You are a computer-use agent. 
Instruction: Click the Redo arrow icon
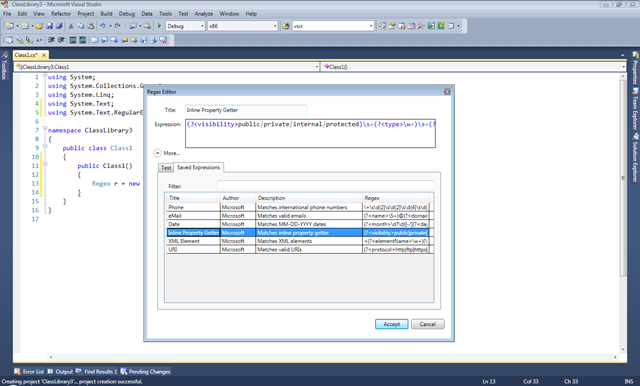point(118,26)
